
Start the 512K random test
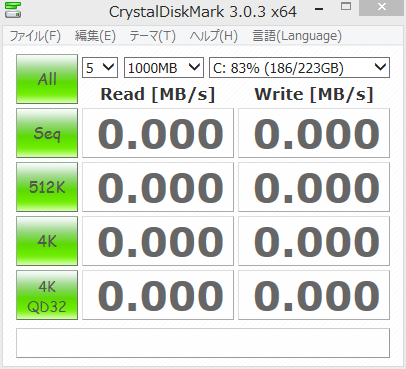click(x=47, y=187)
